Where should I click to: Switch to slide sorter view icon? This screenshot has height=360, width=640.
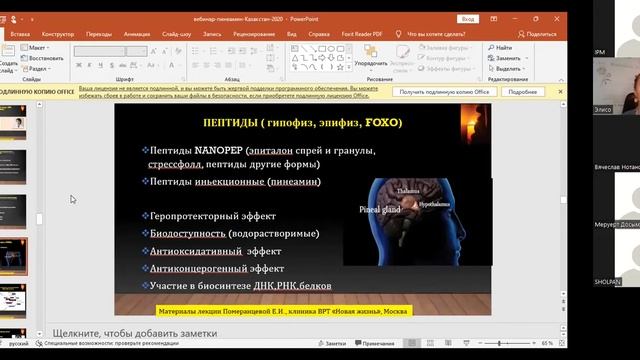click(430, 343)
